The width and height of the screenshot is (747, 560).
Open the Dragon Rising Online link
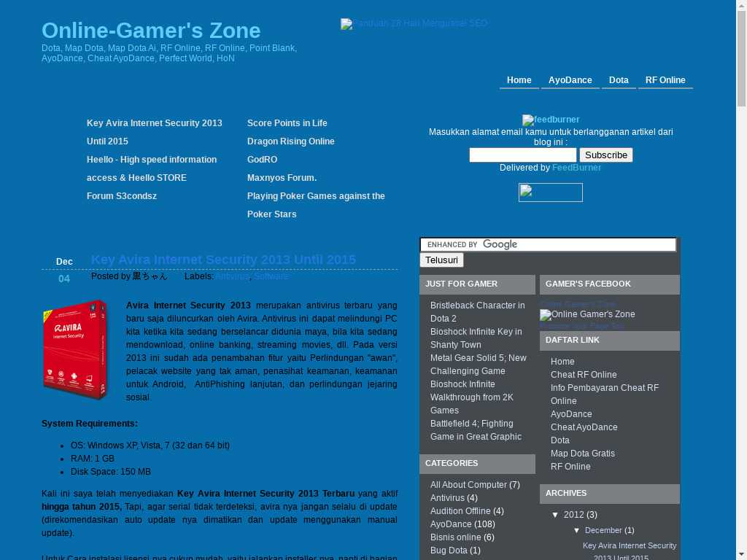[x=290, y=141]
